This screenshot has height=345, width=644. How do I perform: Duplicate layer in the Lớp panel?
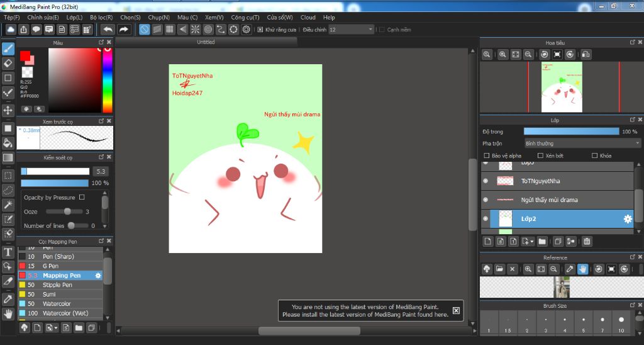pos(558,241)
